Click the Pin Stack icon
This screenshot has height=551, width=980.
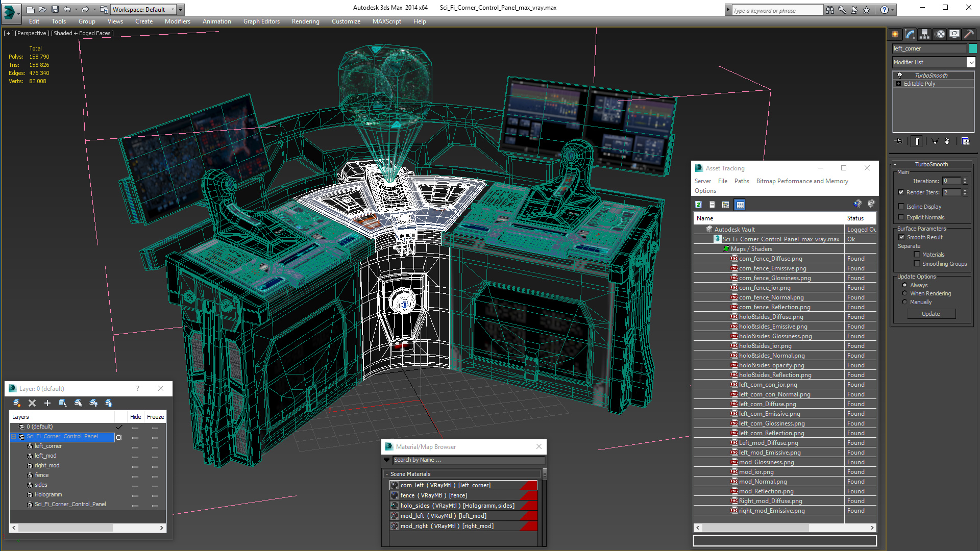[x=899, y=141]
